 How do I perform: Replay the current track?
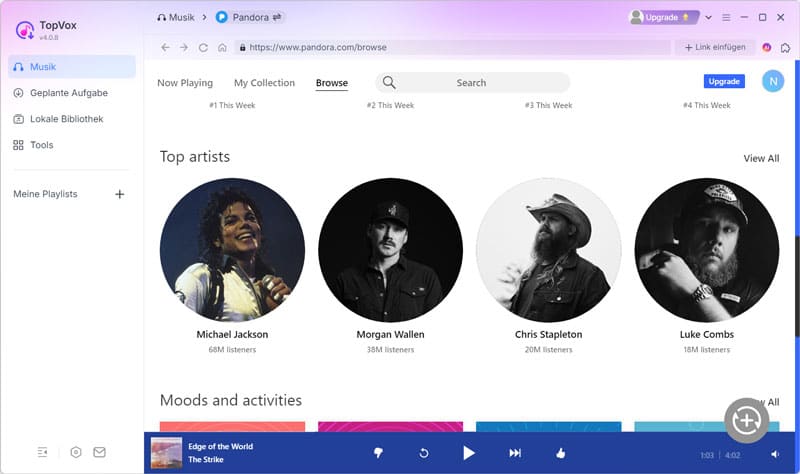[423, 453]
